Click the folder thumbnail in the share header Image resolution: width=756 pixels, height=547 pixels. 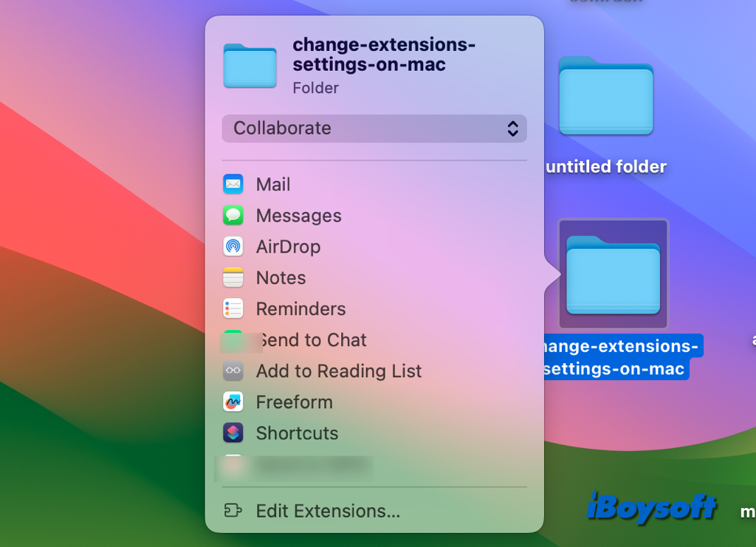click(x=250, y=66)
